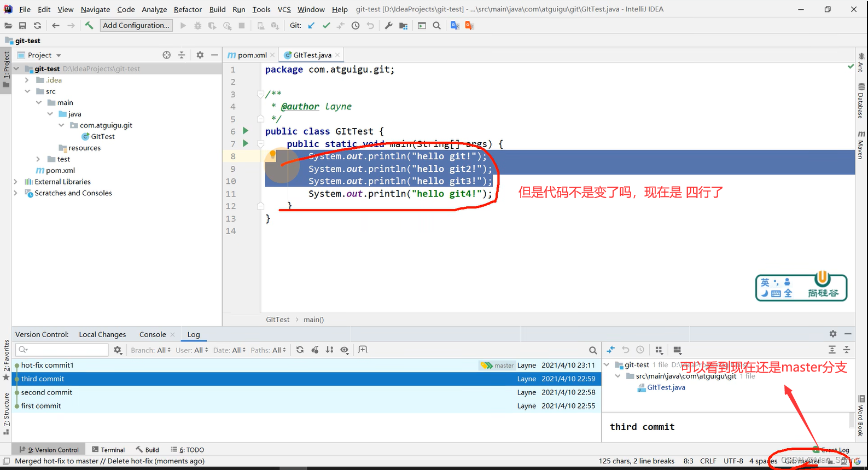868x470 pixels.
Task: Open Settings wrench icon
Action: pyautogui.click(x=388, y=26)
